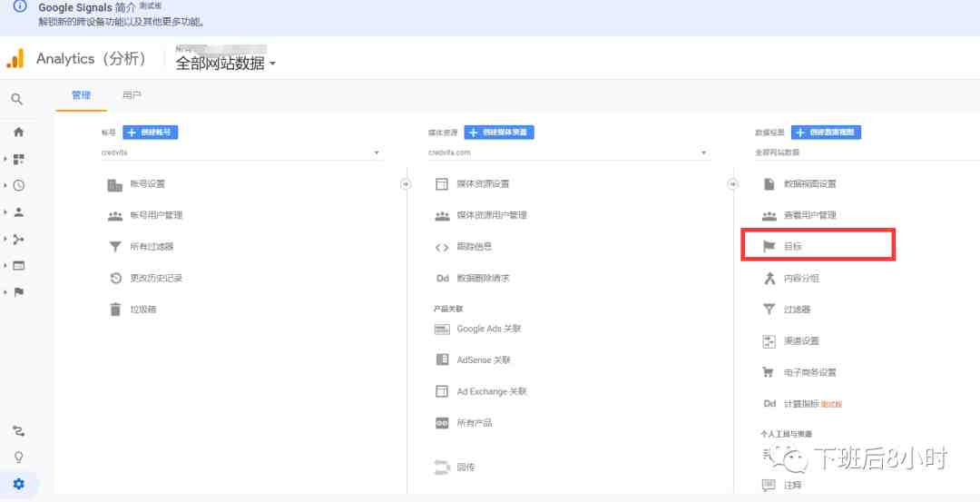Open the account dropdown showing credvita

(x=241, y=153)
